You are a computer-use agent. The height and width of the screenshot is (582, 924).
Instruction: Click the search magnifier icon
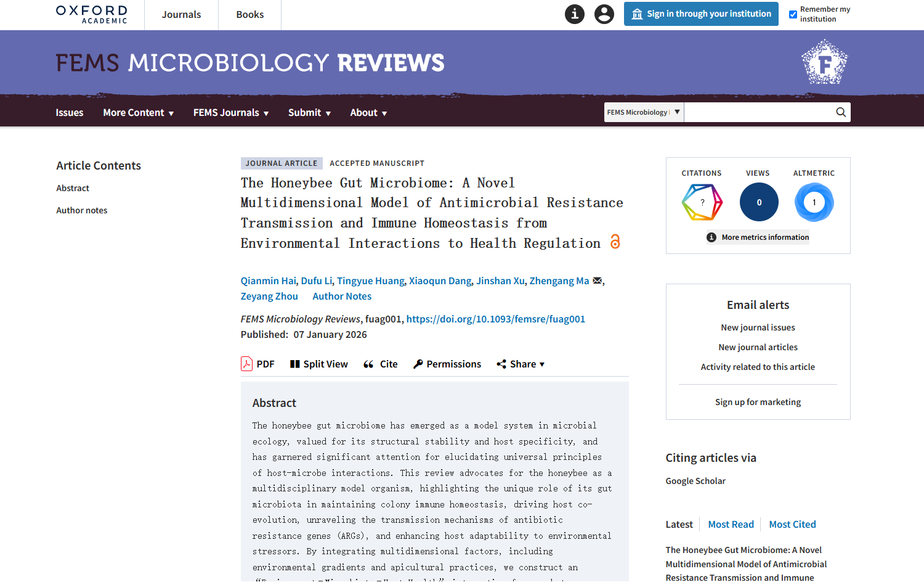840,112
